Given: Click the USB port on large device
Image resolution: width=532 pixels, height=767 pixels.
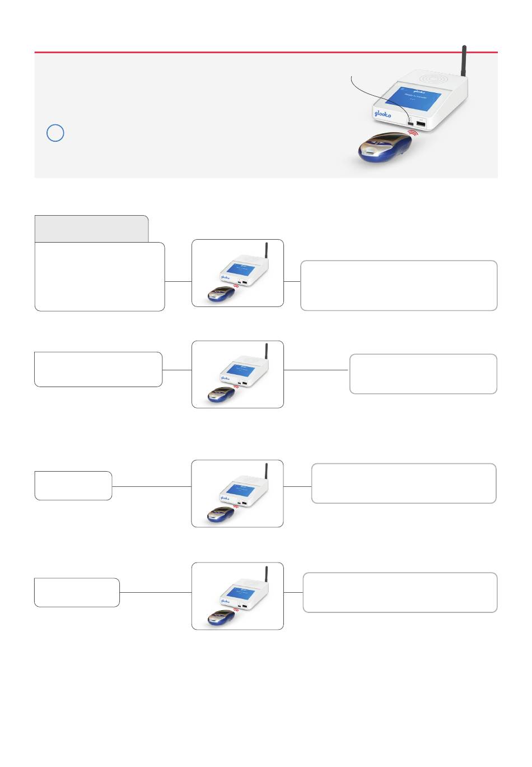Looking at the screenshot, I should point(421,123).
